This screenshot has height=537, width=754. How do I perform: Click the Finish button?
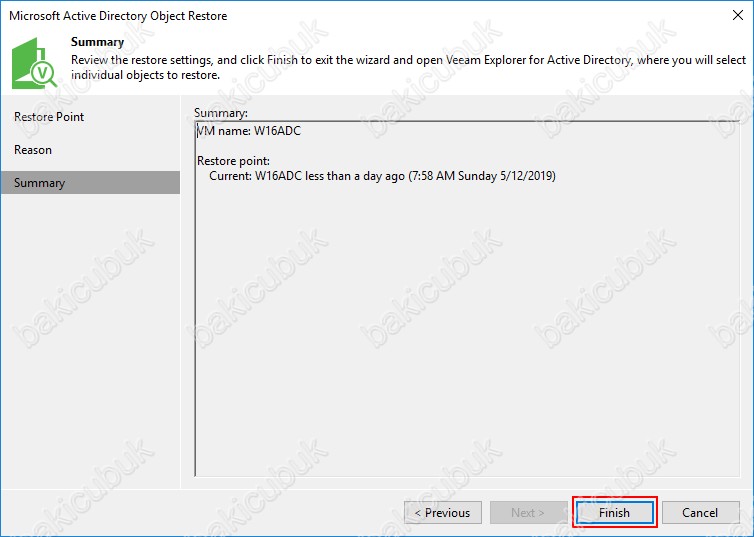coord(615,512)
